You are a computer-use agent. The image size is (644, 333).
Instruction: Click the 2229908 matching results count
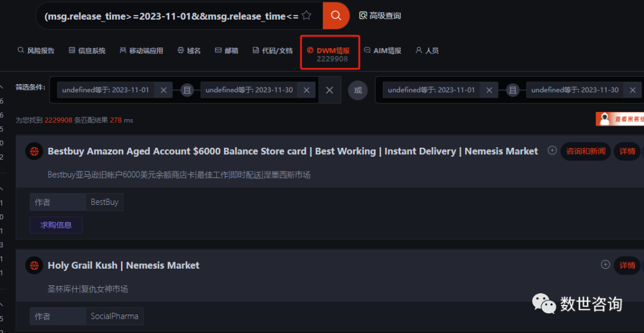[x=58, y=120]
